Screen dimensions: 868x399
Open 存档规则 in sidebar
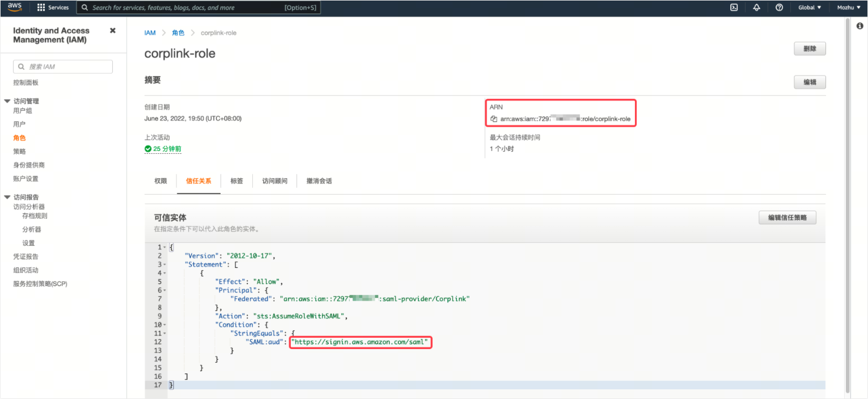(35, 216)
